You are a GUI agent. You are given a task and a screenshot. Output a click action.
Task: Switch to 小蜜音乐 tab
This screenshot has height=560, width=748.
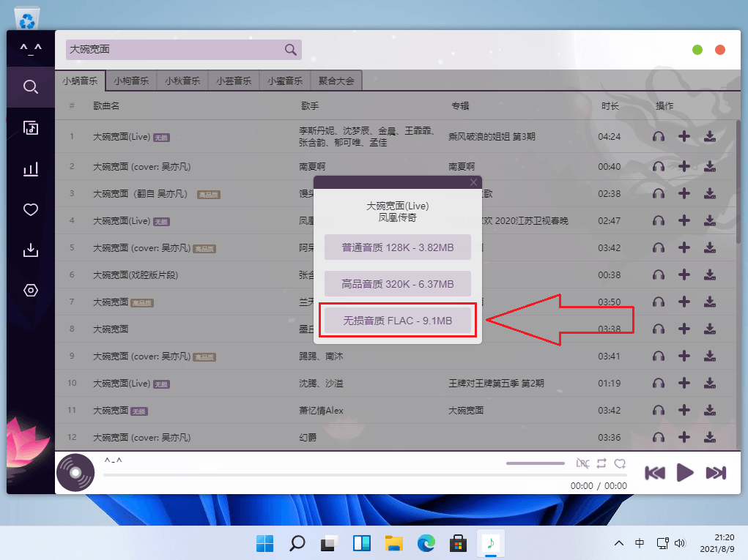click(285, 81)
